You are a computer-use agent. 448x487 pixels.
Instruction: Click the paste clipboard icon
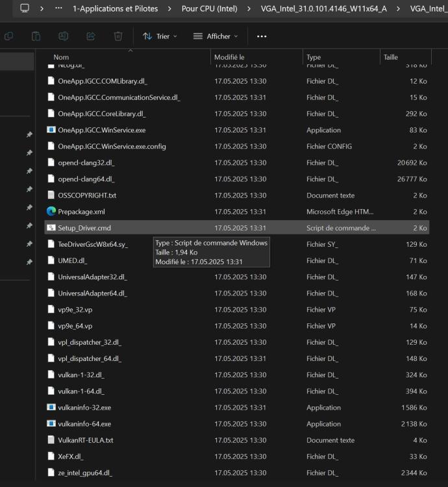coord(36,36)
